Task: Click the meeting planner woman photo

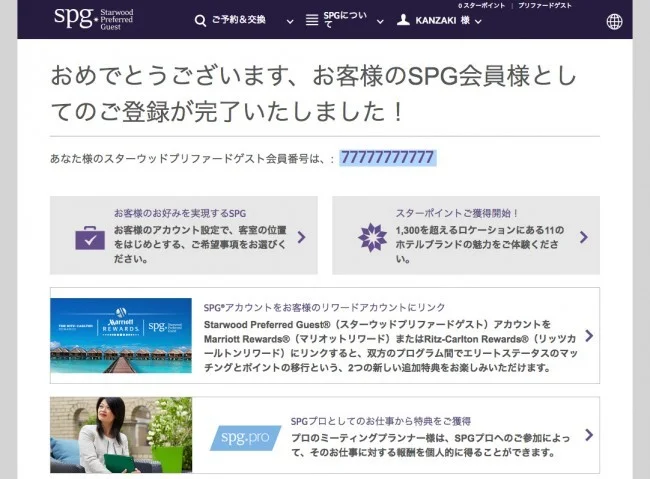Action: [x=120, y=436]
